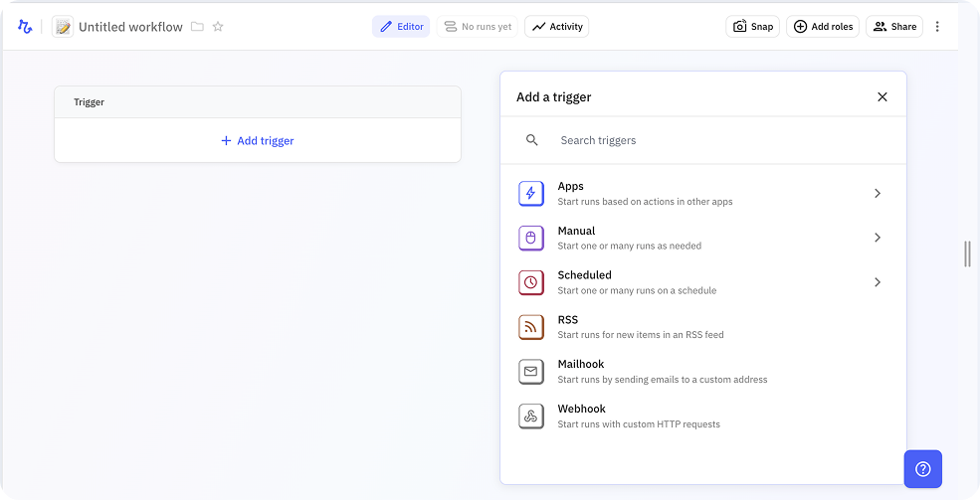Image resolution: width=980 pixels, height=500 pixels.
Task: Click the Add roles button
Action: (823, 27)
